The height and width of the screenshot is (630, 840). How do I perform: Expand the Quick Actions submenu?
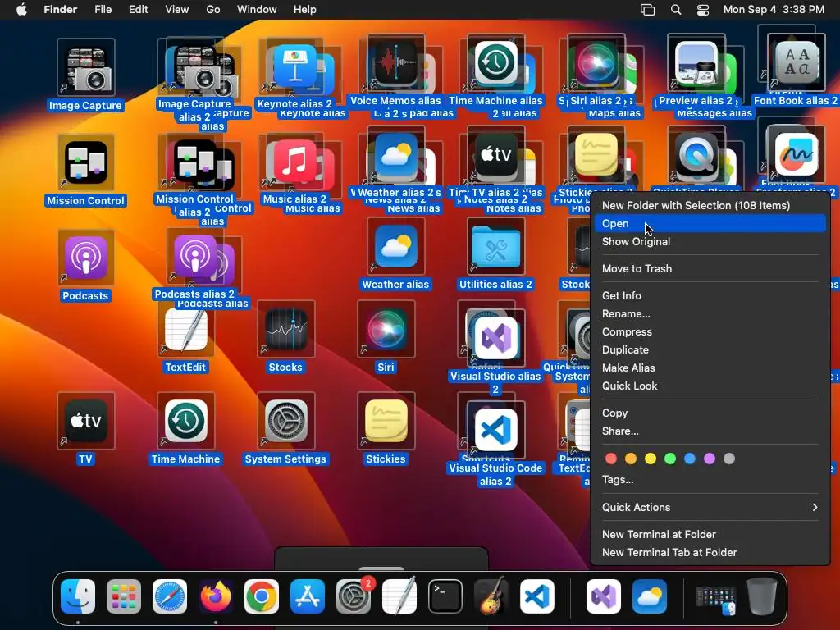pos(710,507)
